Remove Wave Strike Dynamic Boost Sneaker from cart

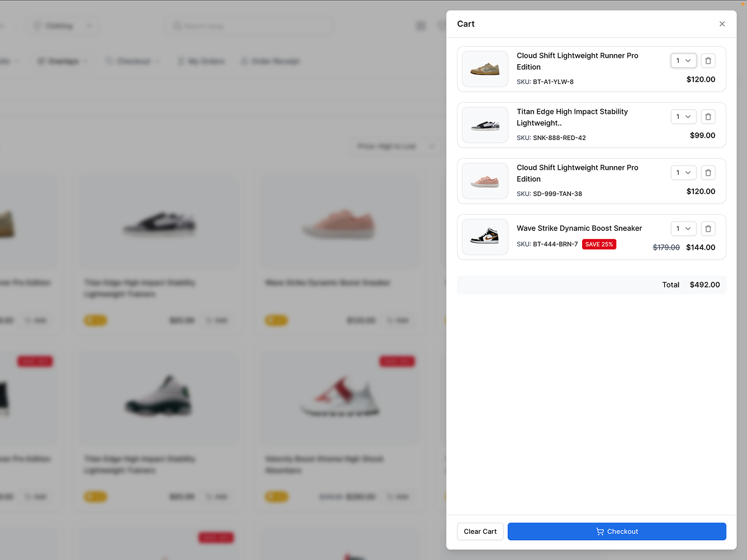click(x=708, y=229)
